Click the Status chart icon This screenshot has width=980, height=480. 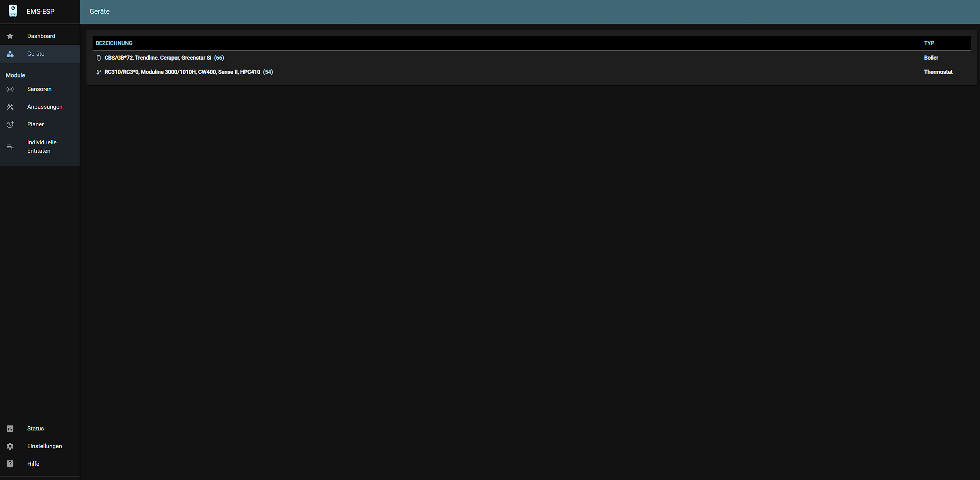pos(10,429)
